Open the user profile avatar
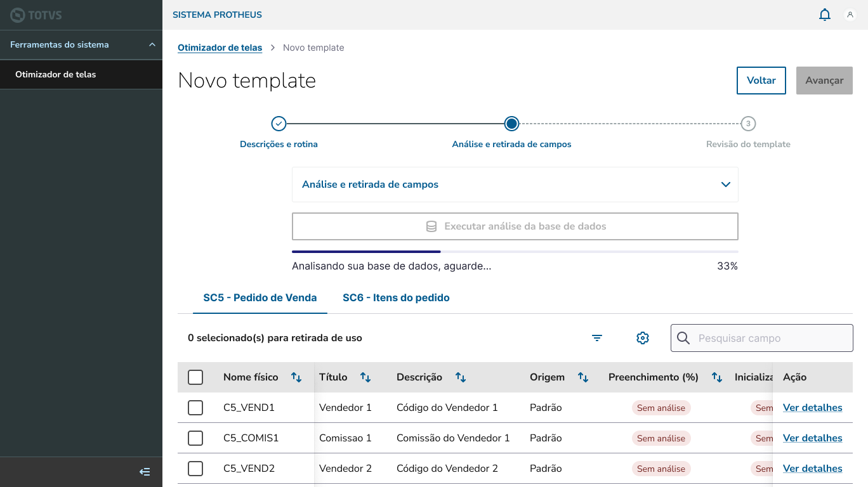 tap(850, 15)
